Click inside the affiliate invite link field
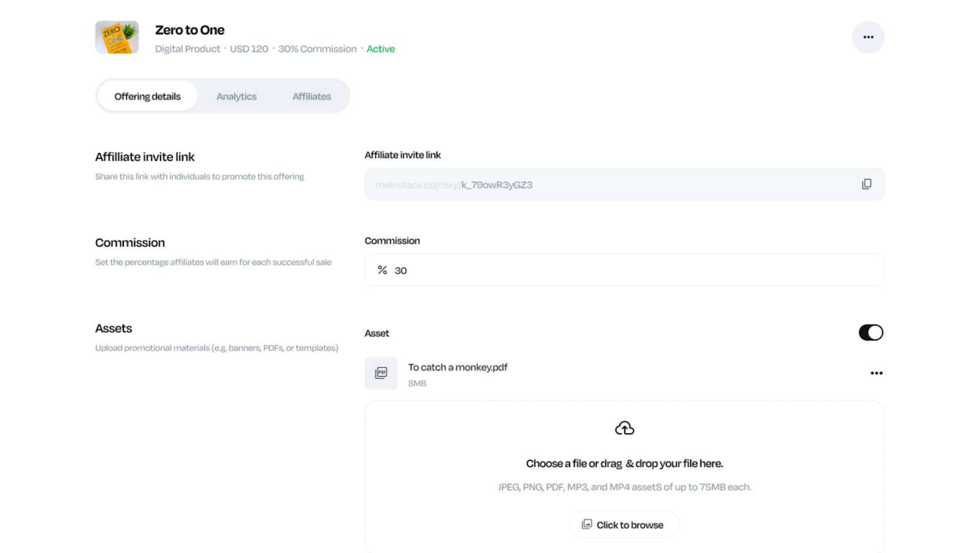 (x=612, y=184)
